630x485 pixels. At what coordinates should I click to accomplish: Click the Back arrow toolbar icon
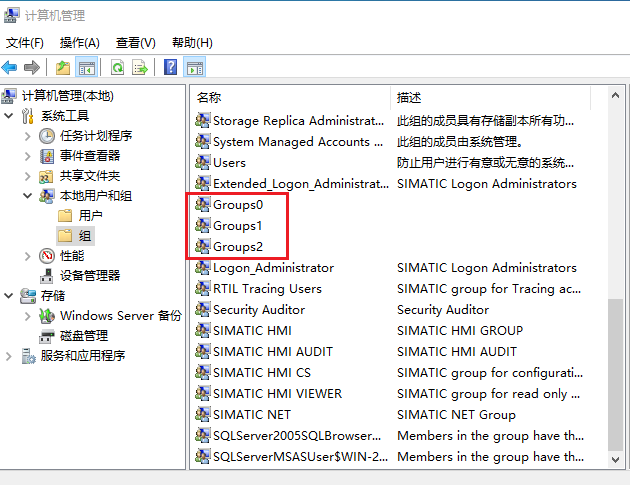click(10, 68)
